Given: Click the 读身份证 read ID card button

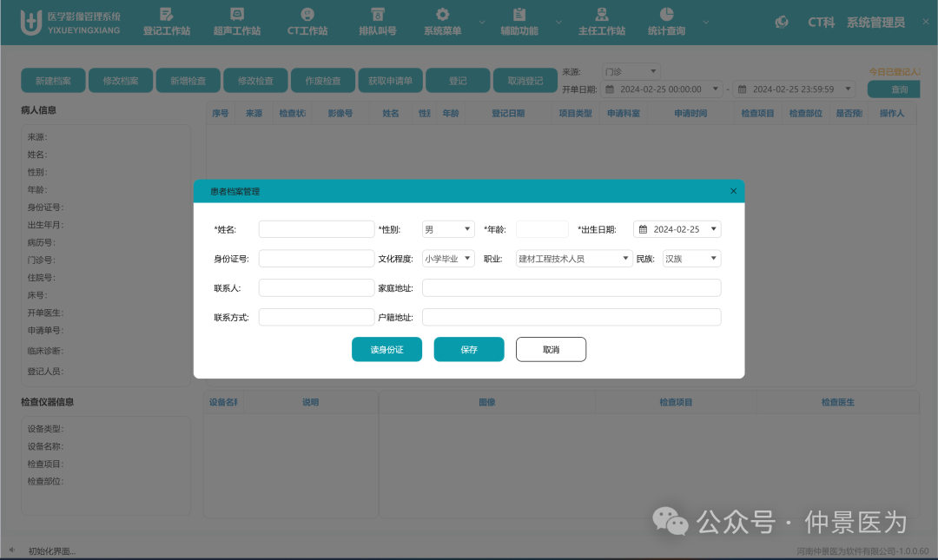Looking at the screenshot, I should [x=386, y=349].
